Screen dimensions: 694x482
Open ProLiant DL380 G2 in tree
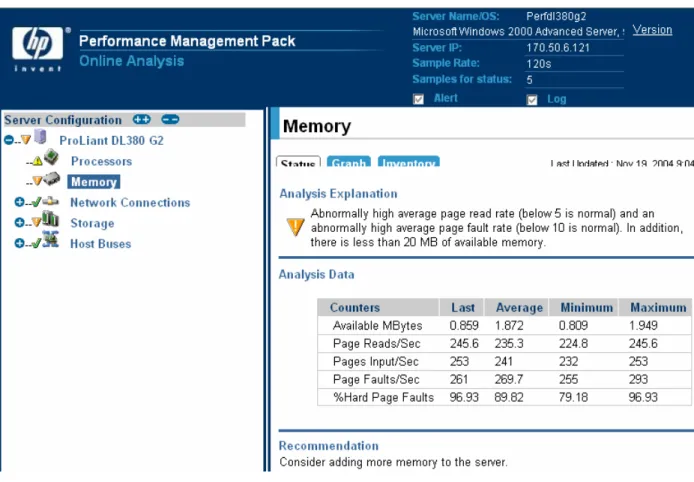pos(112,141)
